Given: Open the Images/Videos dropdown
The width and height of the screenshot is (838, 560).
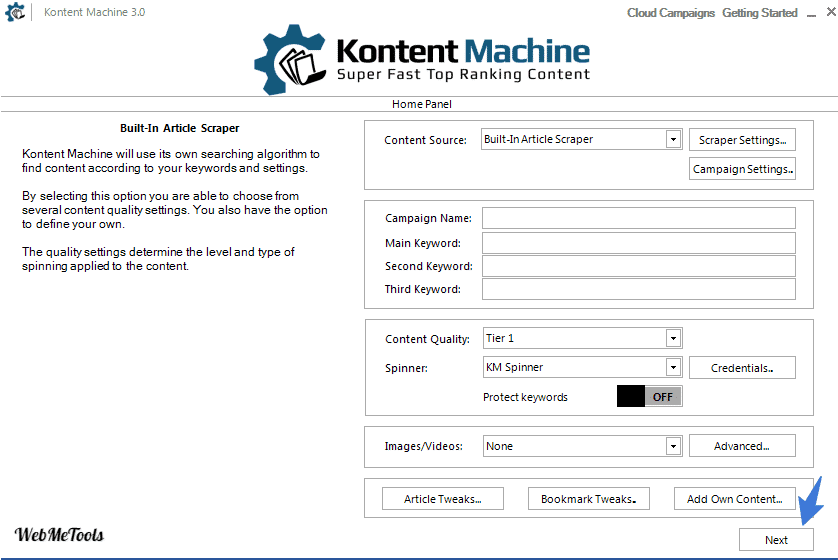Looking at the screenshot, I should click(x=582, y=446).
